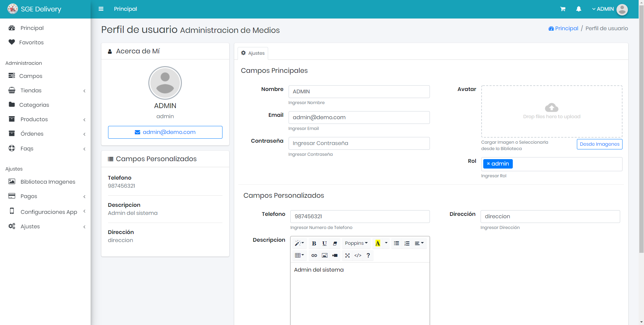Click the hamburger menu icon
Image resolution: width=644 pixels, height=325 pixels.
pos(101,9)
